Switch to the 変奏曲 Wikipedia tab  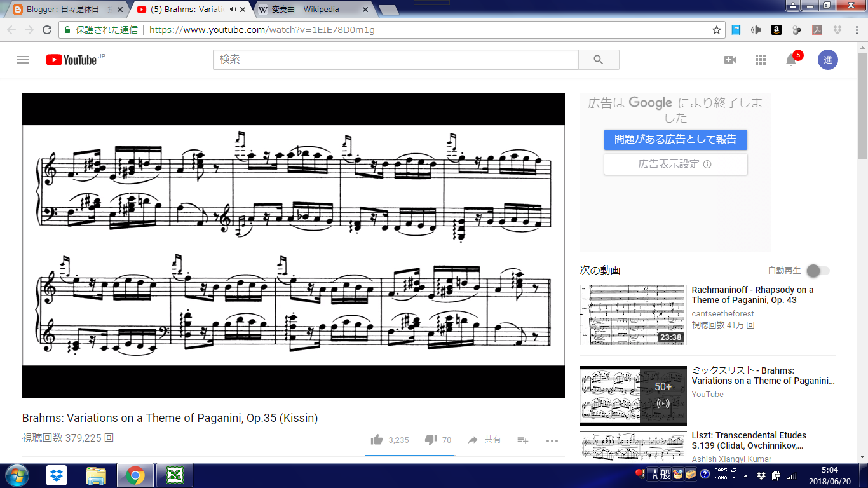[306, 10]
